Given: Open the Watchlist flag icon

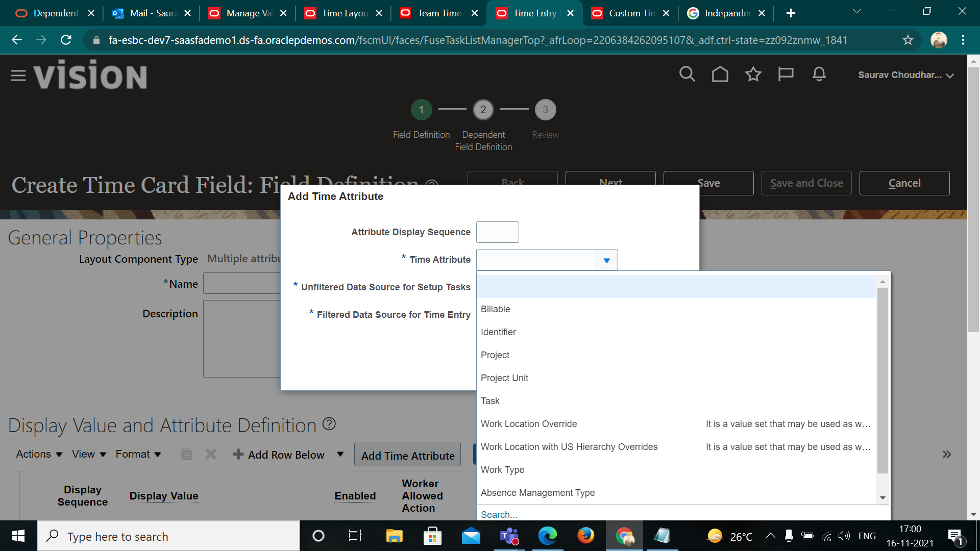Looking at the screenshot, I should [x=786, y=74].
